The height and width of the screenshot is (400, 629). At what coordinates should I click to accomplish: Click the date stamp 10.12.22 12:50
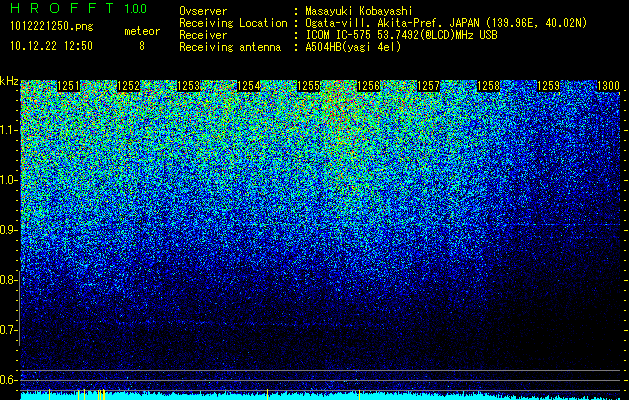[x=51, y=46]
